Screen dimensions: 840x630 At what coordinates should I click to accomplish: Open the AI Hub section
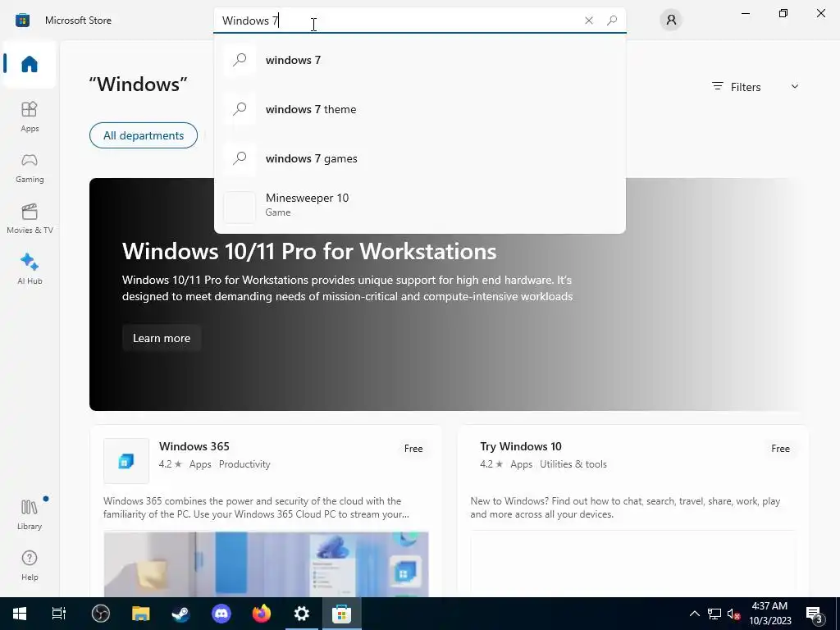[x=30, y=269]
